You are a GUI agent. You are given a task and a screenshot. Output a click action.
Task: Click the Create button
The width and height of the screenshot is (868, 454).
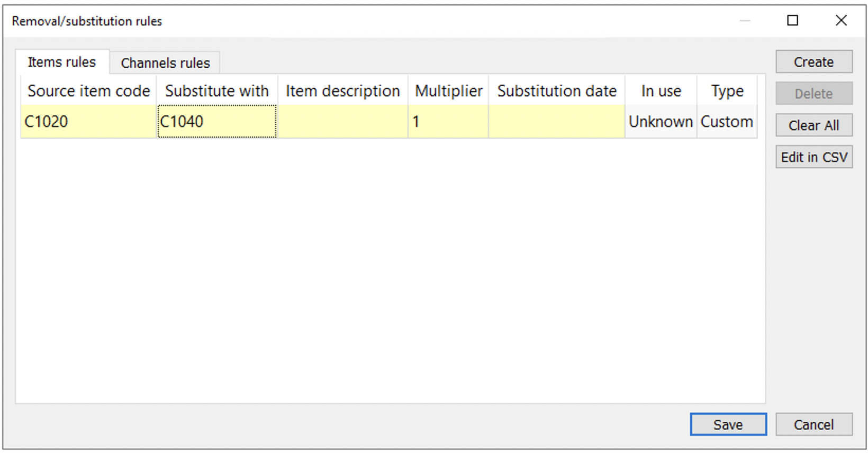[x=813, y=62]
